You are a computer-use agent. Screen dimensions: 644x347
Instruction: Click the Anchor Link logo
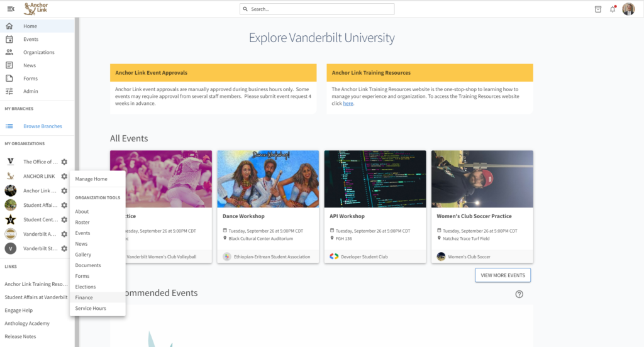36,9
